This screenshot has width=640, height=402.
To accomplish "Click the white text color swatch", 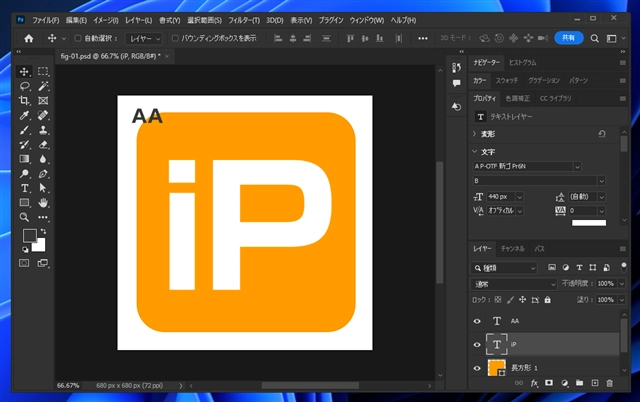I will point(589,224).
